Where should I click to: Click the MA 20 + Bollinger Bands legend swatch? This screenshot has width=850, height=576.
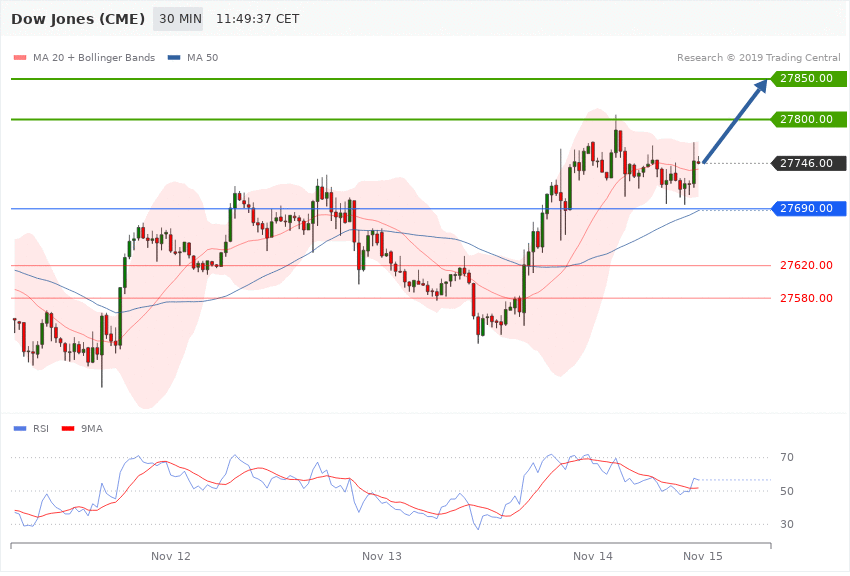coord(20,57)
